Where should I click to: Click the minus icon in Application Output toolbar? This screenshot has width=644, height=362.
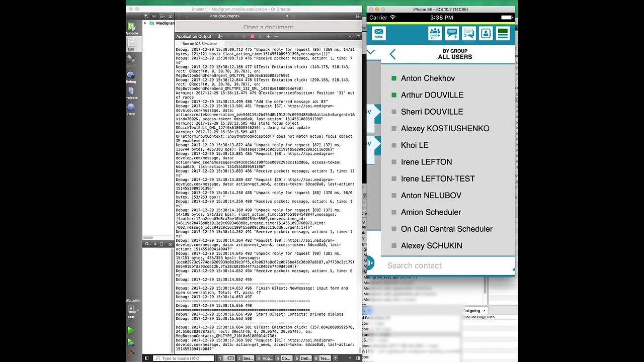[276, 36]
